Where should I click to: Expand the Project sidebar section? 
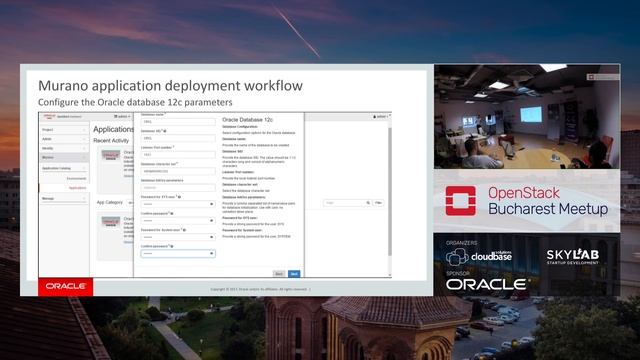coord(64,130)
